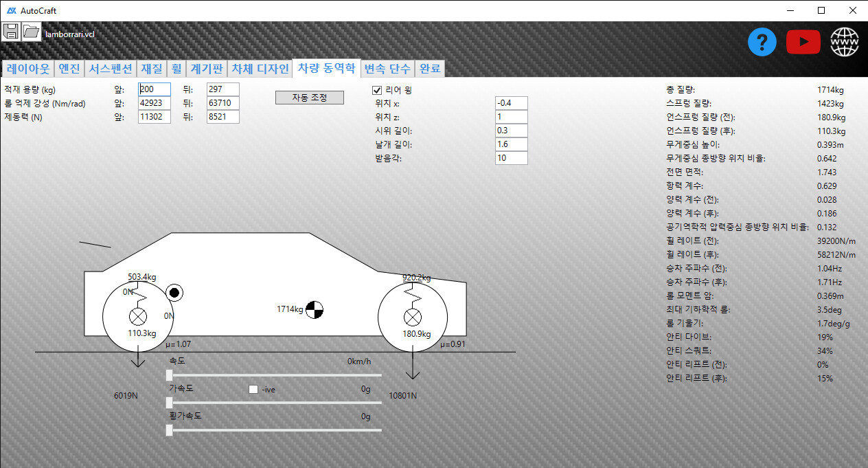
Task: Click the 횡가속도 slider handle
Action: [x=170, y=430]
